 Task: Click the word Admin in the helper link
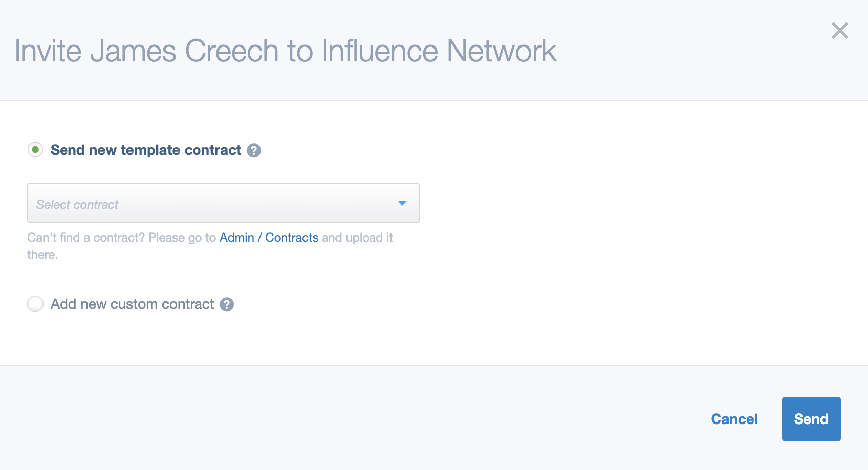(x=237, y=238)
